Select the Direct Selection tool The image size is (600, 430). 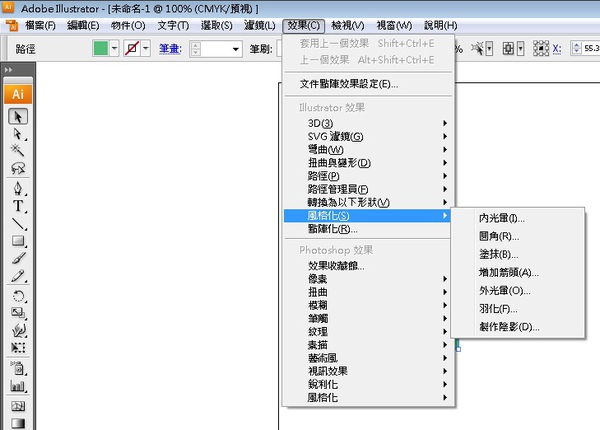pos(18,134)
